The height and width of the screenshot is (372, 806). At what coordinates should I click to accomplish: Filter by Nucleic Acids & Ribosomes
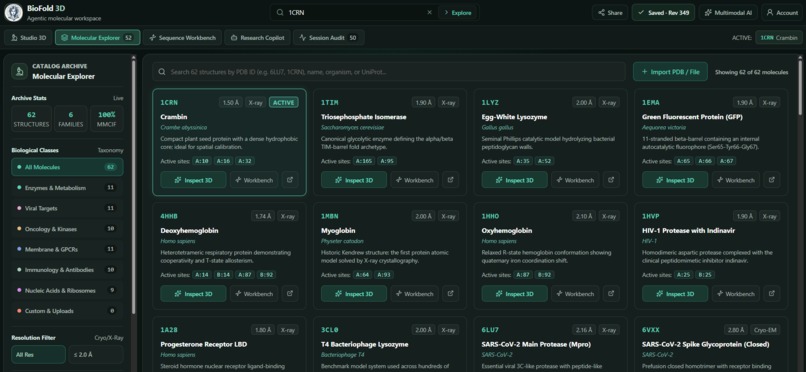[x=67, y=290]
